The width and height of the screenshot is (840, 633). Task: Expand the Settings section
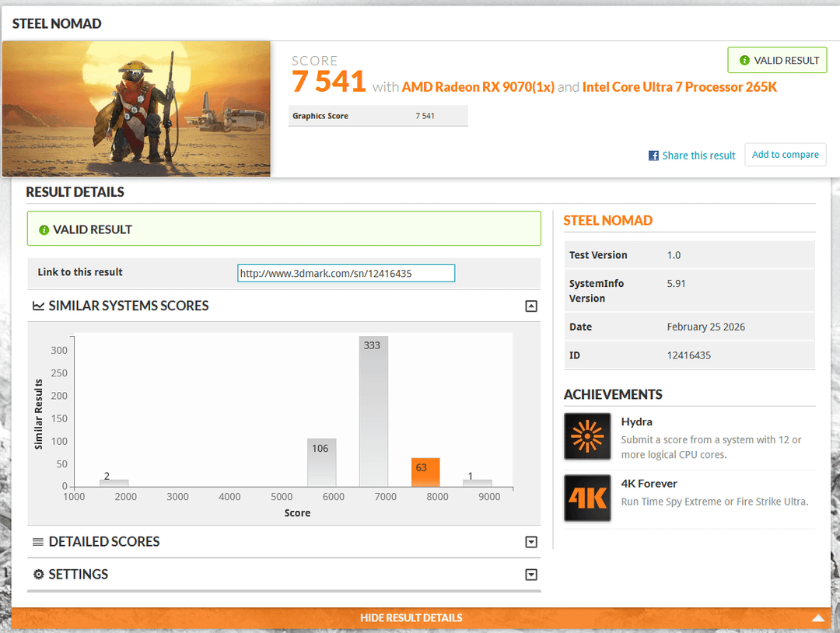531,575
